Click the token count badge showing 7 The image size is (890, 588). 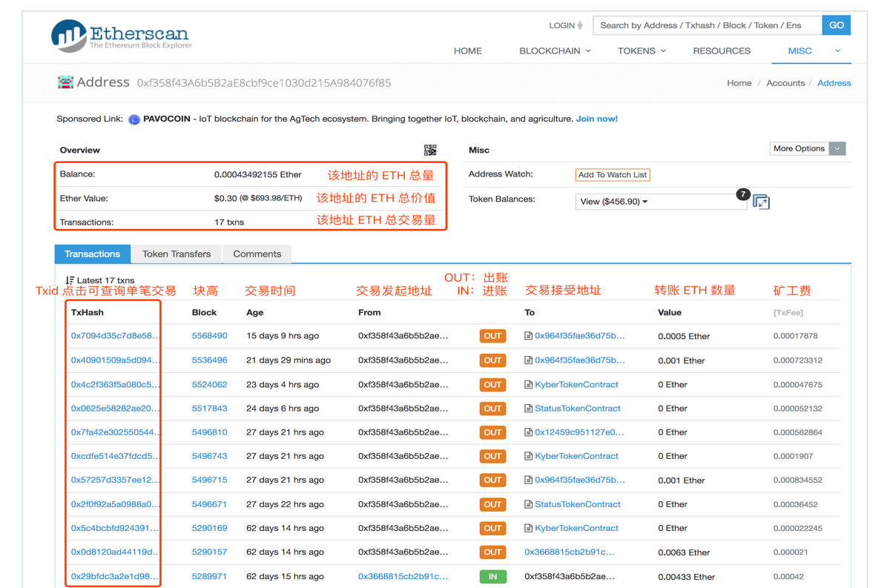click(742, 194)
